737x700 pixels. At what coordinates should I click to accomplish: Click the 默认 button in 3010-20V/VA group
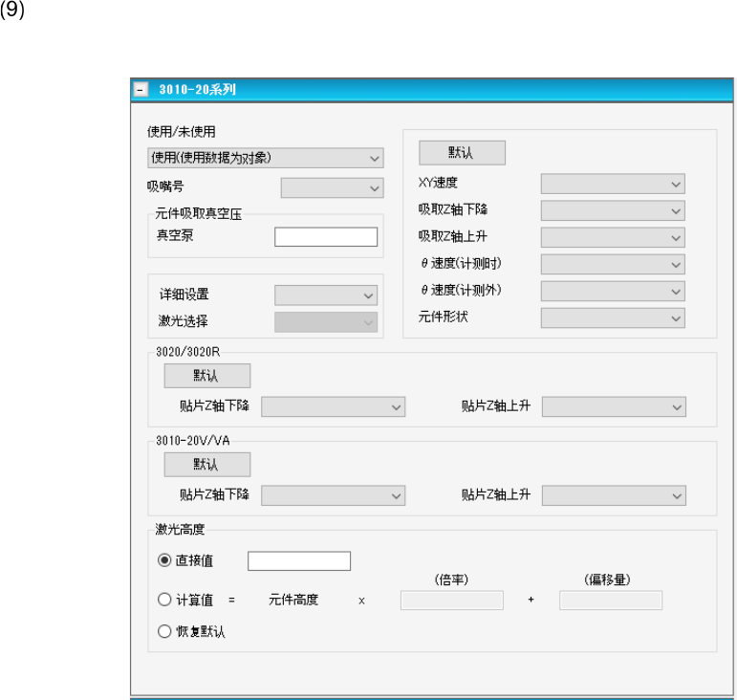207,465
